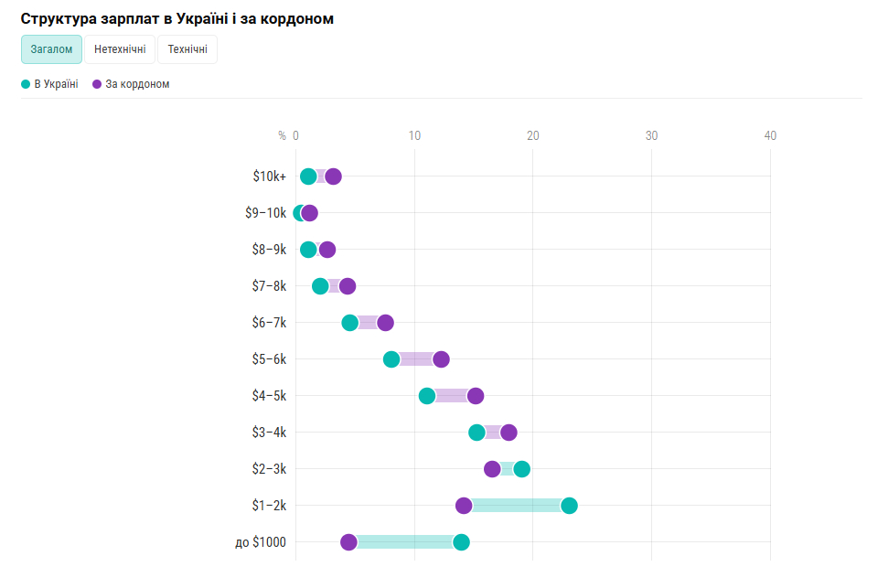
Task: Click the purple dot for $5–6k
Action: (441, 359)
